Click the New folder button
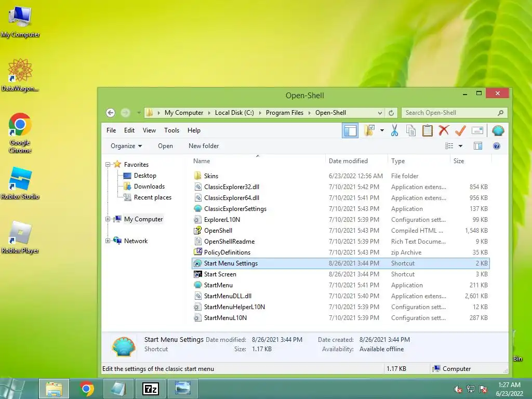 click(x=204, y=146)
